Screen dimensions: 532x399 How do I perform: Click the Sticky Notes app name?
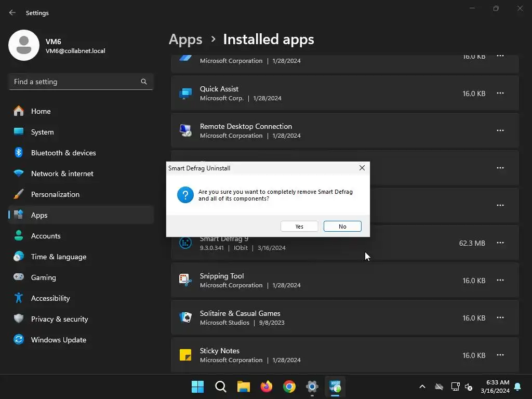tap(220, 351)
